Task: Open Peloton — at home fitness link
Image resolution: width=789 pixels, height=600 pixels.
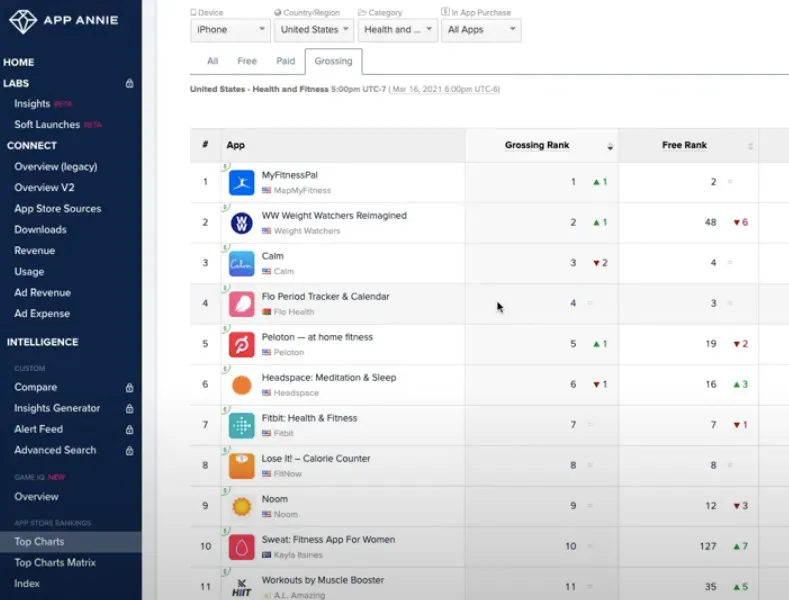Action: tap(317, 337)
